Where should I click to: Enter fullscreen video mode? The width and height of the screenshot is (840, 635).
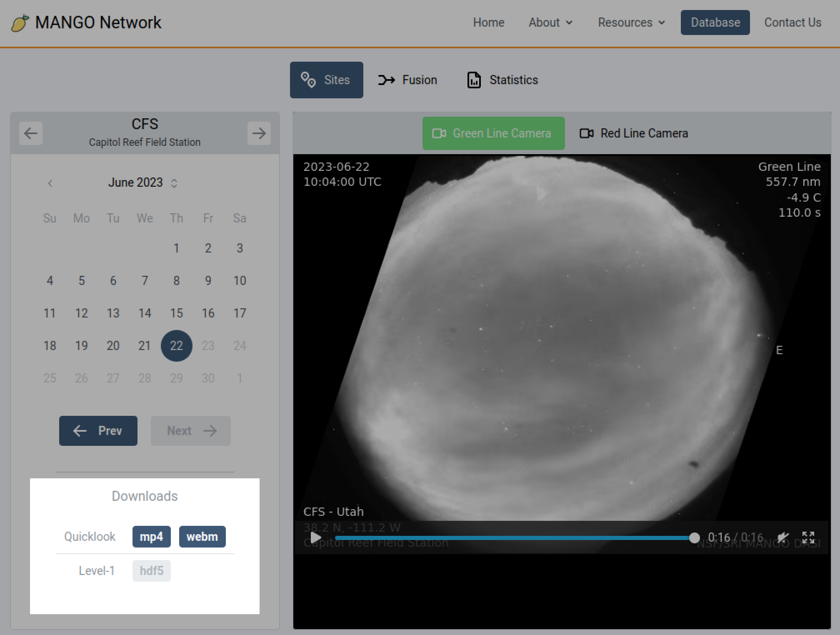click(x=808, y=537)
